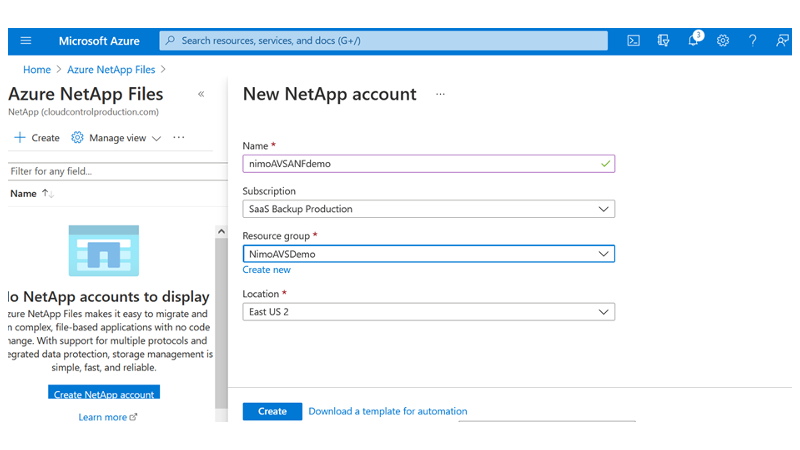Expand the Manage view dropdown
Image resolution: width=800 pixels, height=450 pixels.
click(116, 138)
